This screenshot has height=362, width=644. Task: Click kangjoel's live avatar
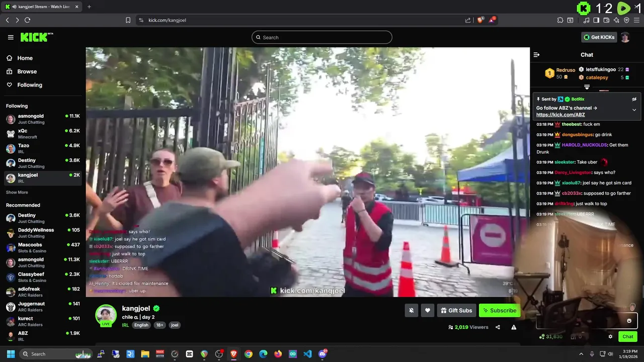pos(106,315)
